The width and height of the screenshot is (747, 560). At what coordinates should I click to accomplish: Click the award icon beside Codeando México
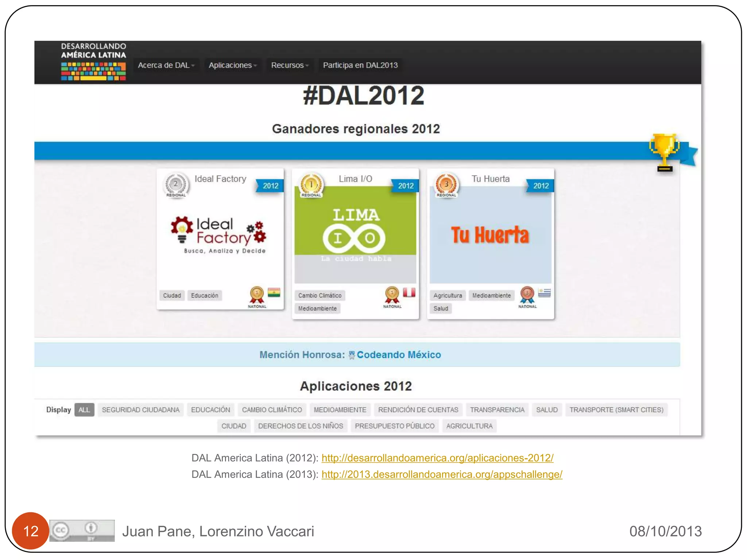coord(352,355)
